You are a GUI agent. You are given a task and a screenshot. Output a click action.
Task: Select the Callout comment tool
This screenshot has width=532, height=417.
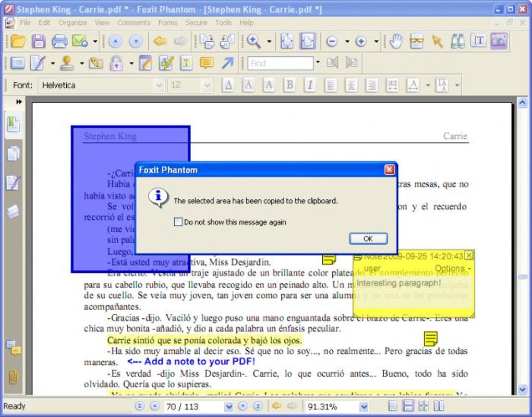(207, 63)
